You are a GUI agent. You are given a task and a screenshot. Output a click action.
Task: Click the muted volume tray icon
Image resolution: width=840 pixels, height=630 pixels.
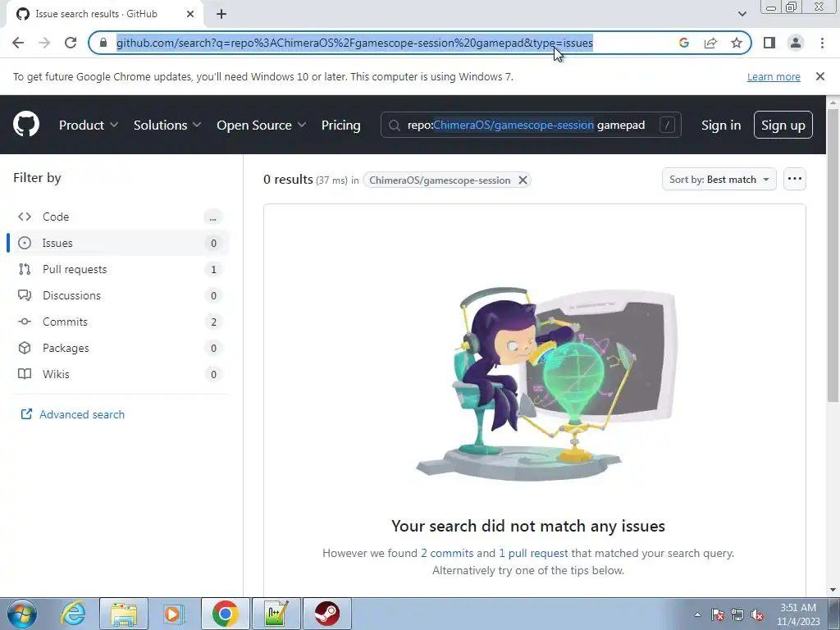coord(757,615)
